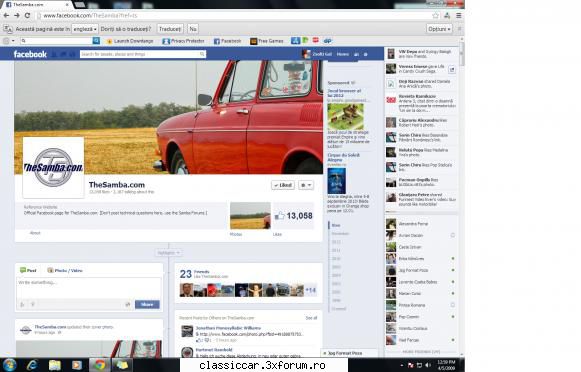Open the user's profile name in the header

click(x=322, y=54)
